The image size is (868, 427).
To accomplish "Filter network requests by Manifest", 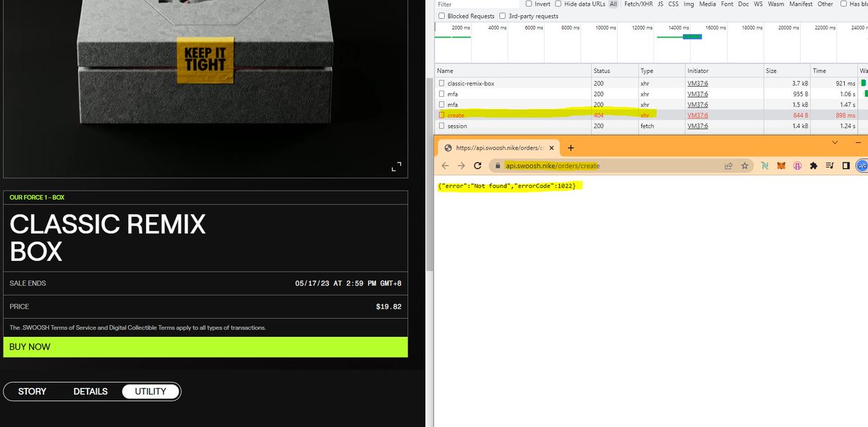I will tap(801, 4).
